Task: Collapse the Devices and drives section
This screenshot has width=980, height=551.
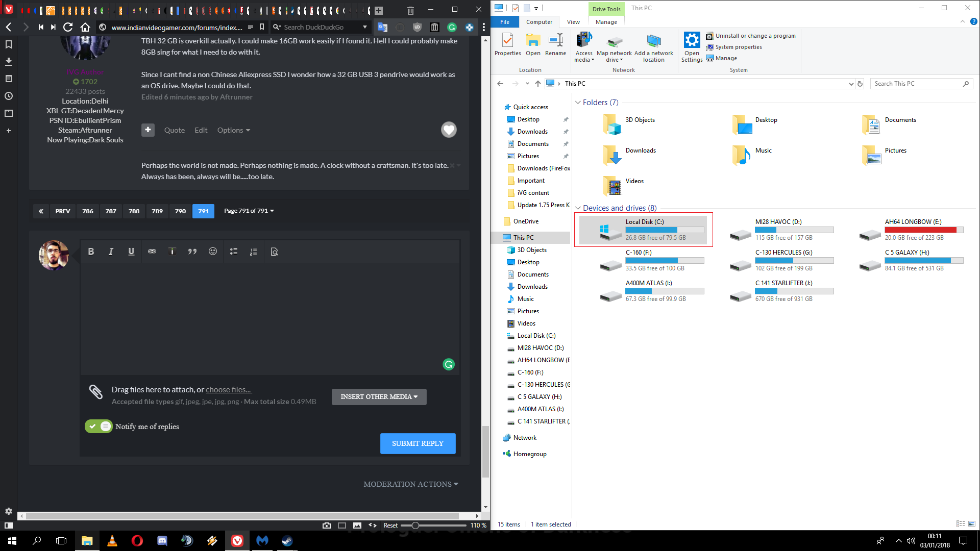Action: [578, 208]
